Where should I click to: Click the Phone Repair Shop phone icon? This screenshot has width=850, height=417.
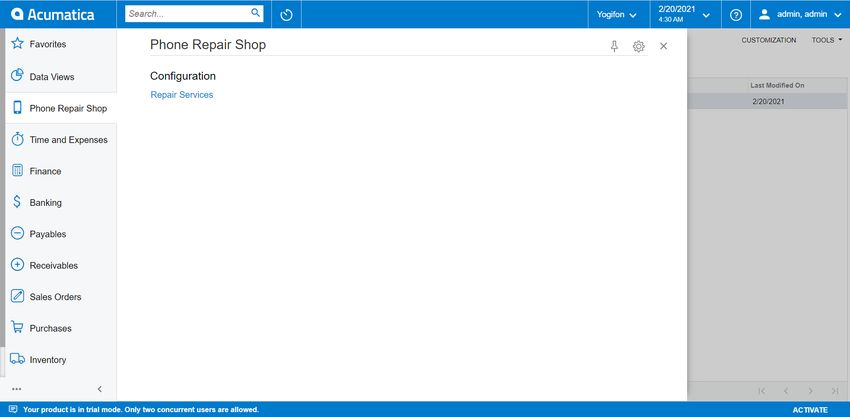(x=17, y=107)
